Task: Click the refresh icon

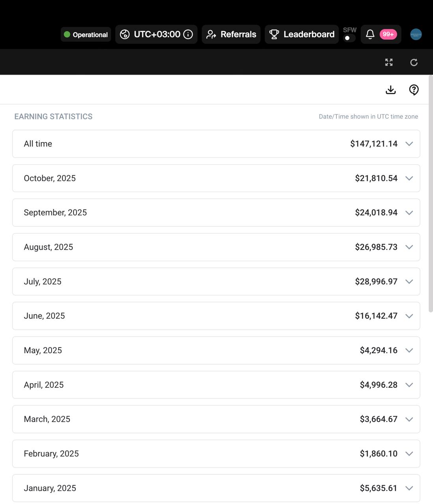Action: tap(414, 62)
